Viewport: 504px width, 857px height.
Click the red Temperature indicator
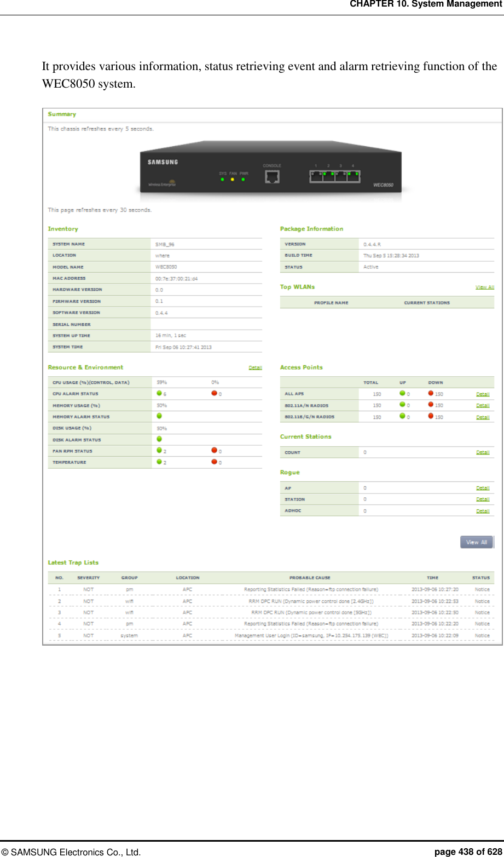tap(215, 462)
